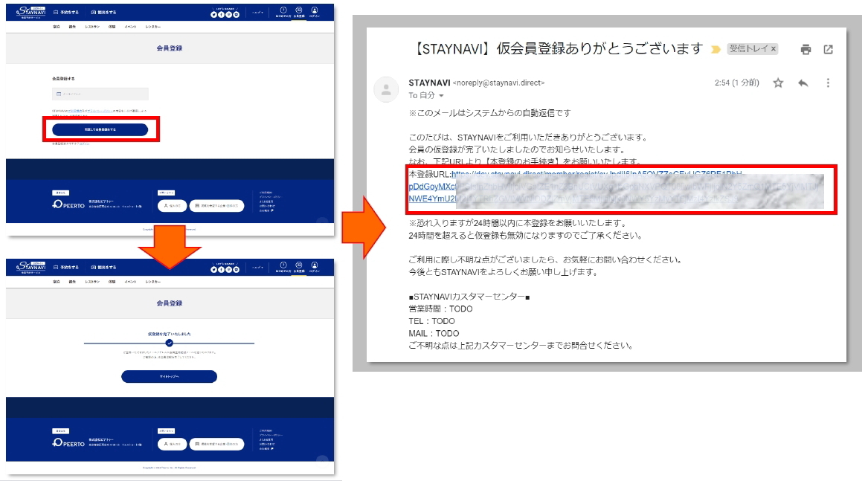Click the 企業・団体の方 footer button on the completion page
The image size is (868, 481).
point(217,444)
